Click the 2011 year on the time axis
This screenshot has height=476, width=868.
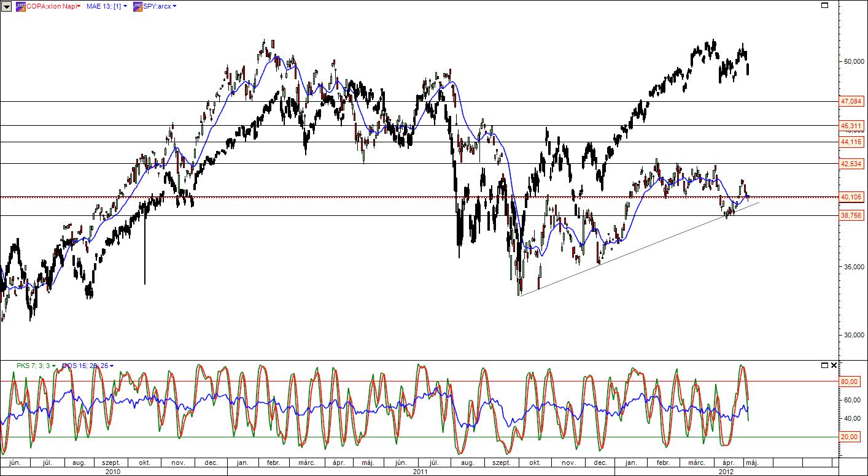point(420,471)
